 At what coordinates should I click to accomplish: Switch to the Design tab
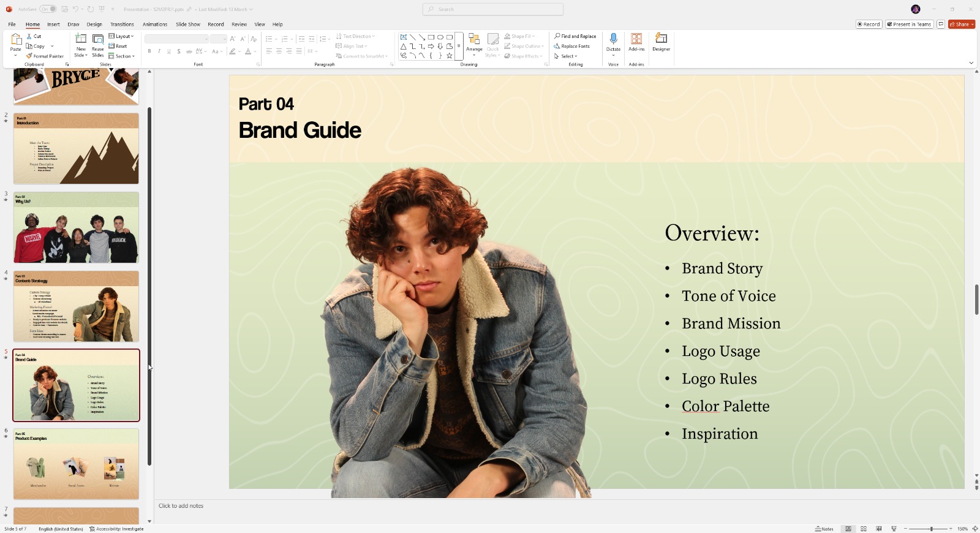(x=94, y=25)
